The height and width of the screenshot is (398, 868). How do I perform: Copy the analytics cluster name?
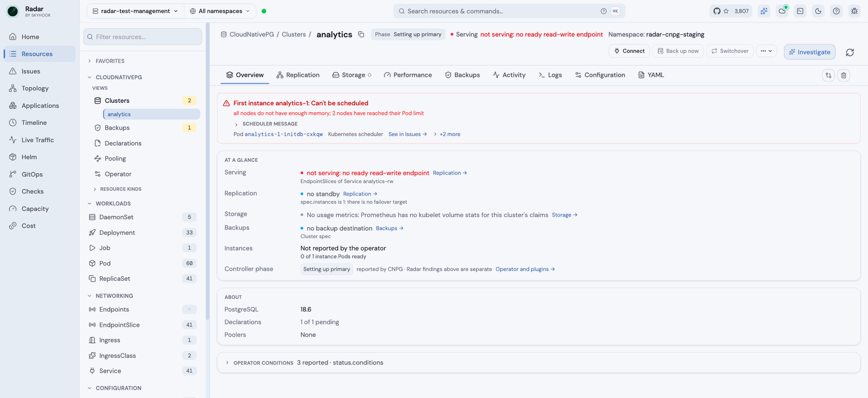[x=361, y=34]
